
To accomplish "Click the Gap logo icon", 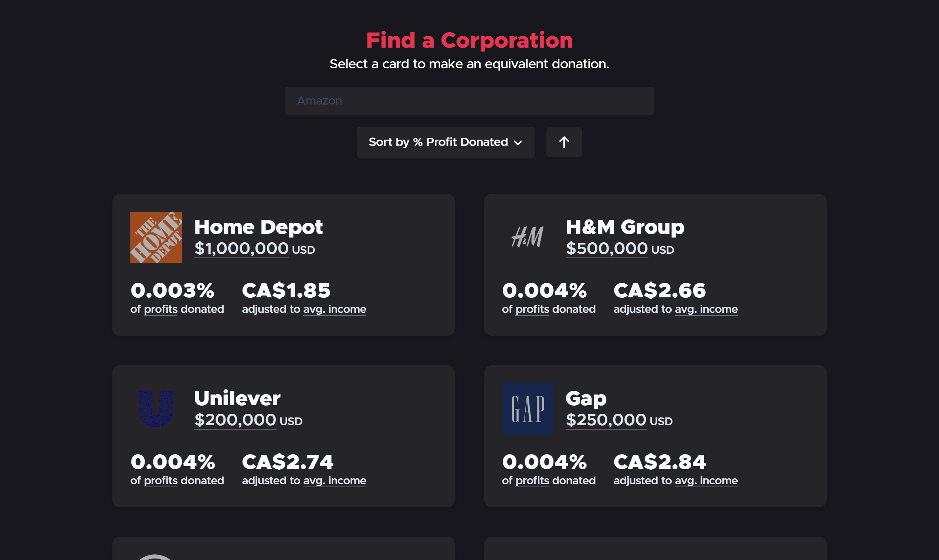I will pyautogui.click(x=528, y=409).
